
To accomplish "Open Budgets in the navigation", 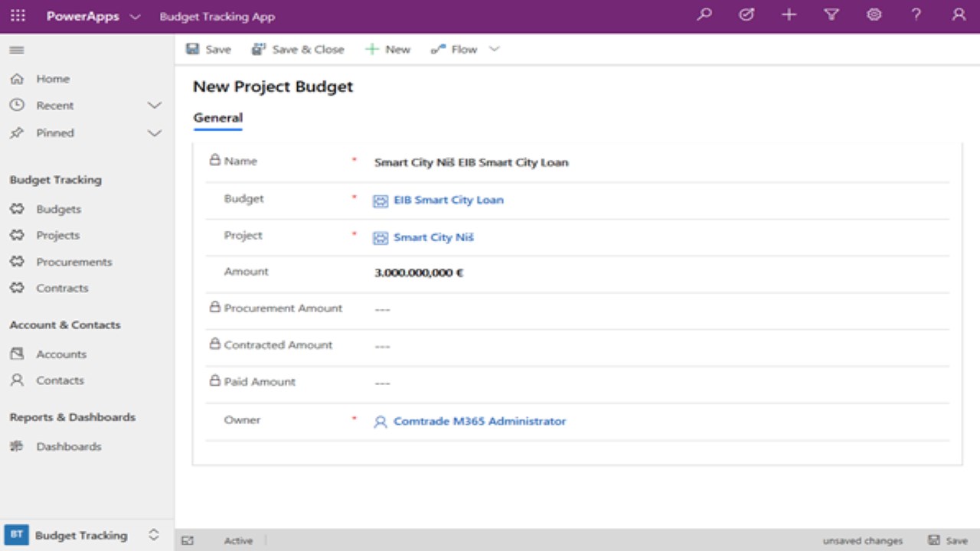I will 58,209.
